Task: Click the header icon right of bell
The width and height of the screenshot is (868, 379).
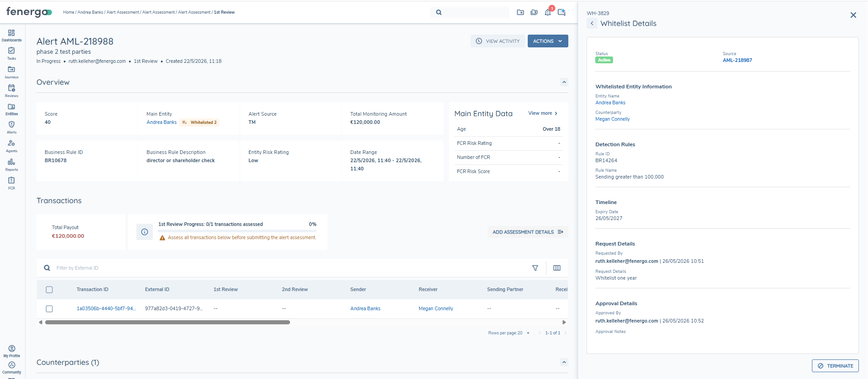Action: tap(561, 12)
